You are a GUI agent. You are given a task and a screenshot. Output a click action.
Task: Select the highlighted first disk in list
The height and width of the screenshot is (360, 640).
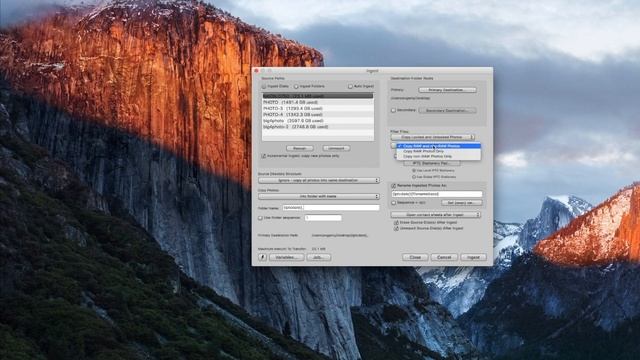pos(318,96)
